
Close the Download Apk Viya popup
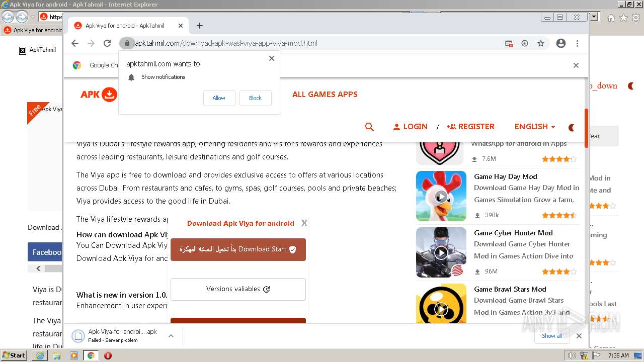pyautogui.click(x=304, y=223)
